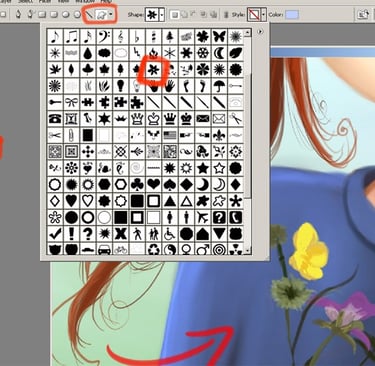Choose the Ellipse shape tool
Image resolution: width=375 pixels, height=366 pixels.
coord(66,15)
